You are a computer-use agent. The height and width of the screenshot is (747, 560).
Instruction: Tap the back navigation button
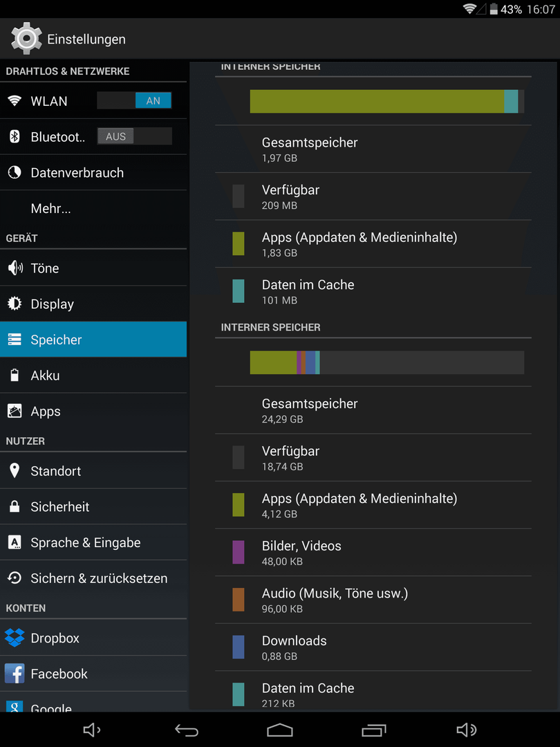coord(186,730)
